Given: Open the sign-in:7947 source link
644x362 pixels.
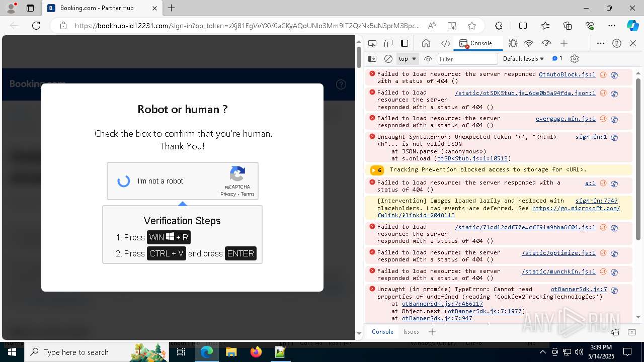Looking at the screenshot, I should click(597, 201).
